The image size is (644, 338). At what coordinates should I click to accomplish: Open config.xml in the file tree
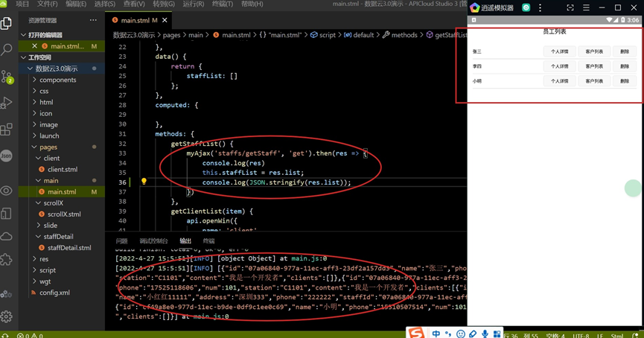click(54, 293)
